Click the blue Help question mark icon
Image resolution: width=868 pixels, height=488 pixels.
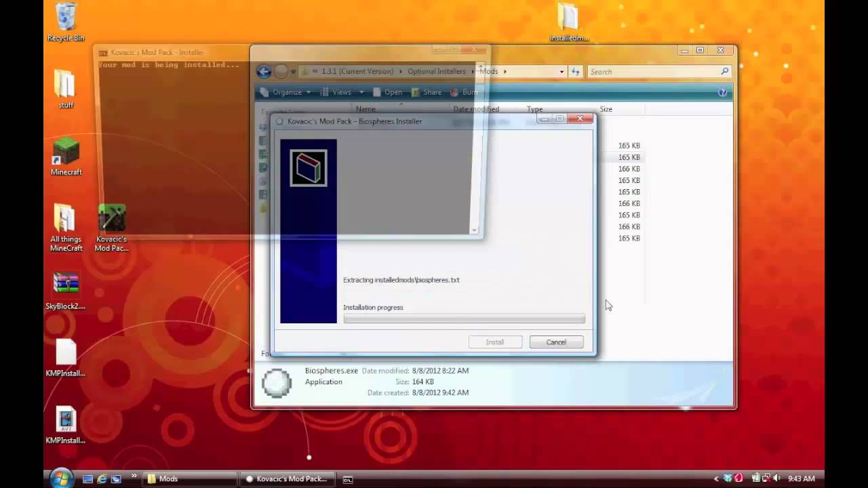(723, 92)
